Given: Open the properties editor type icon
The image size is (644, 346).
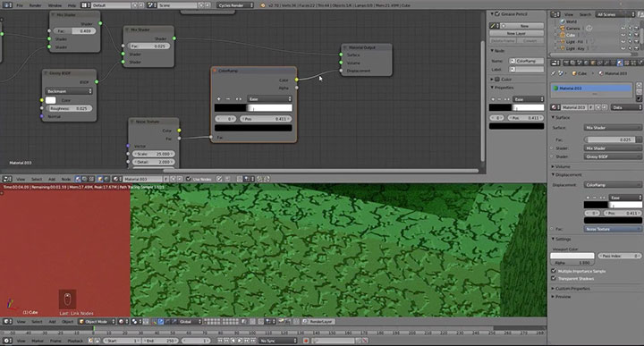Looking at the screenshot, I should pos(555,63).
